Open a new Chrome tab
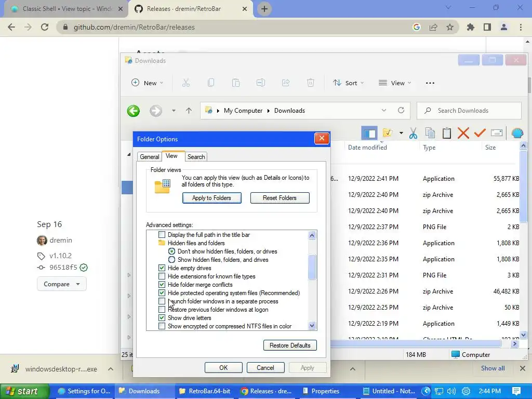 (x=264, y=9)
